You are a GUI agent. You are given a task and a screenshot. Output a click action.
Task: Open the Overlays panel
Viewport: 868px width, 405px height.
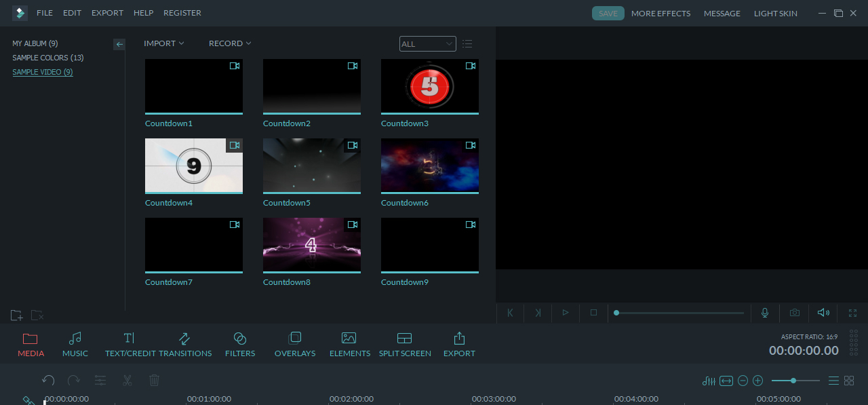click(295, 345)
